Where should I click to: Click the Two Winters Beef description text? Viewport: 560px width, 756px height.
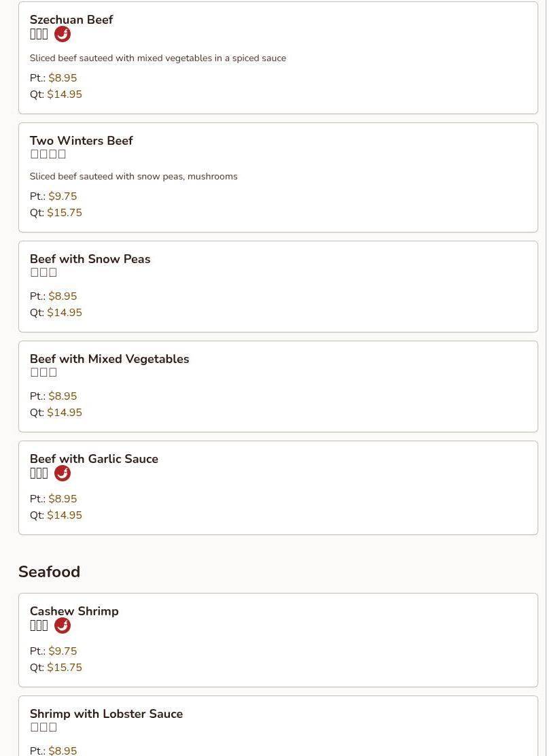[x=133, y=177]
